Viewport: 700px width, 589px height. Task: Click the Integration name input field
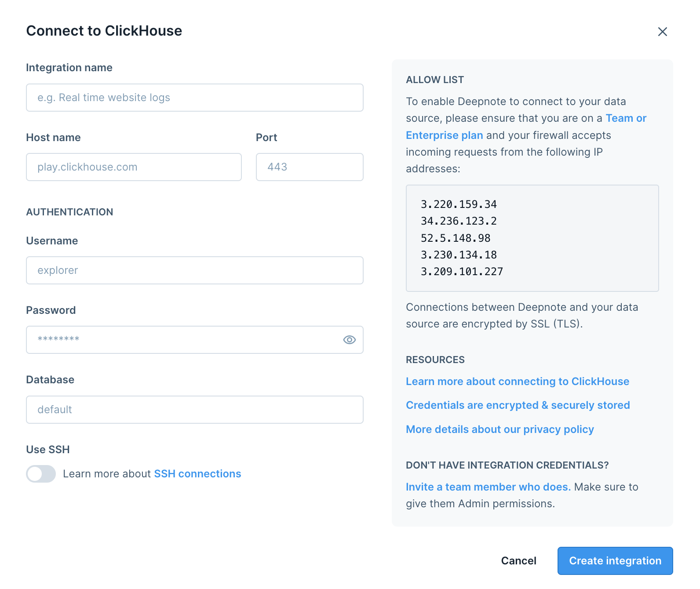point(195,98)
